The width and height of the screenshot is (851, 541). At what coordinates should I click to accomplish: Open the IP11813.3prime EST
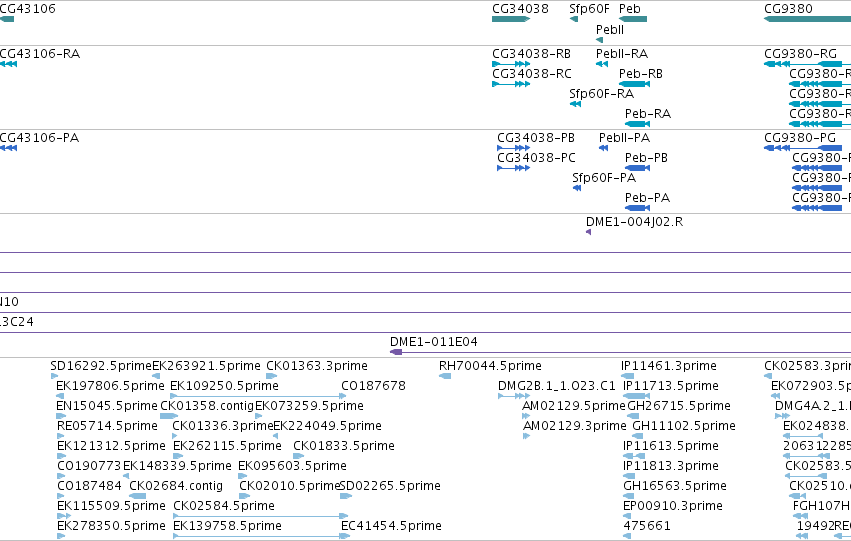671,466
